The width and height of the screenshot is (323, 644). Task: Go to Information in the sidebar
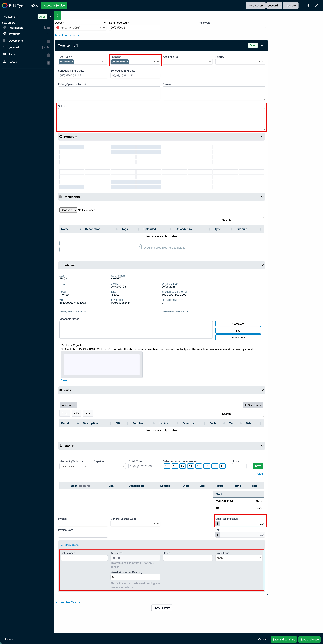(x=15, y=28)
